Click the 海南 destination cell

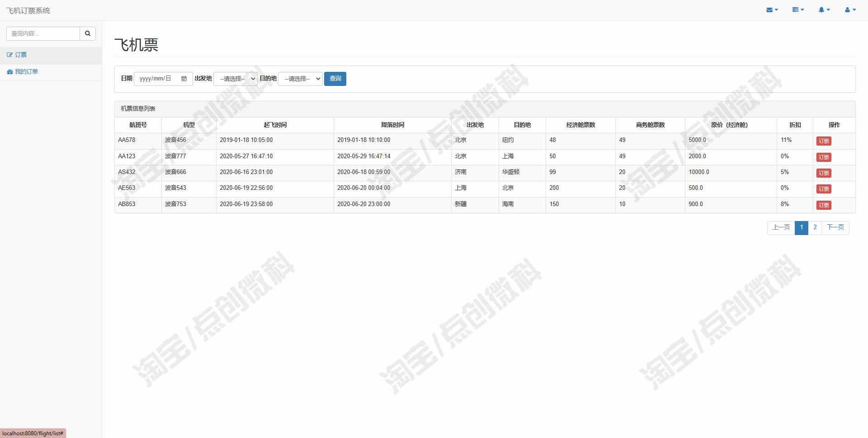tap(522, 205)
